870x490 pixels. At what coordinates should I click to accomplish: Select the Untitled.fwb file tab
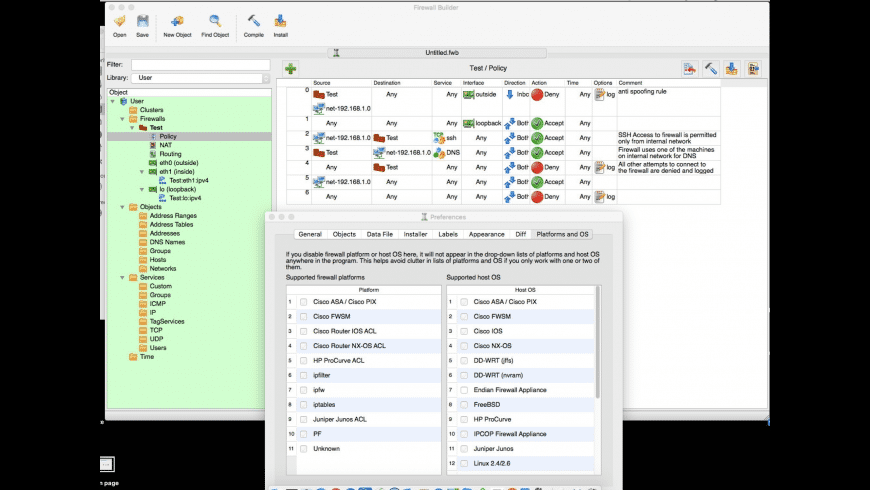click(437, 53)
